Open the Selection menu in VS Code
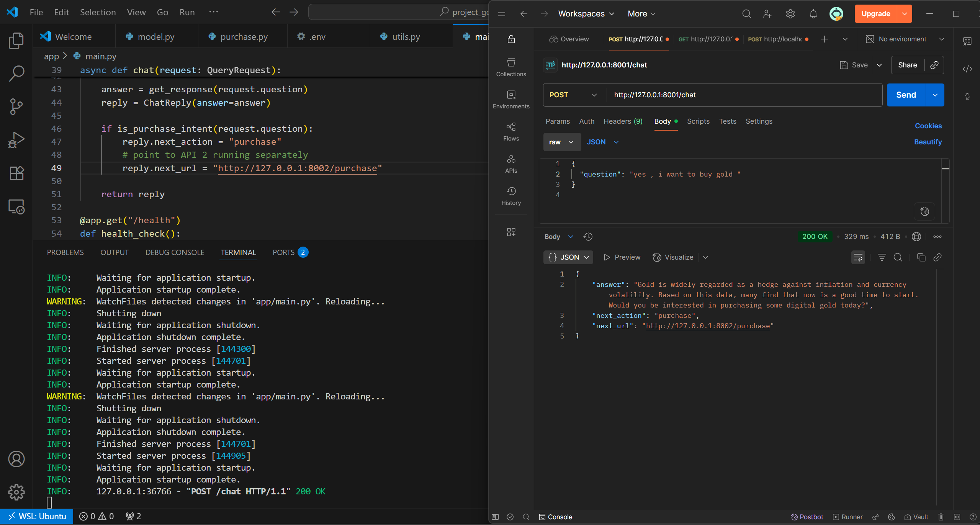Viewport: 980px width, 525px height. [x=98, y=12]
